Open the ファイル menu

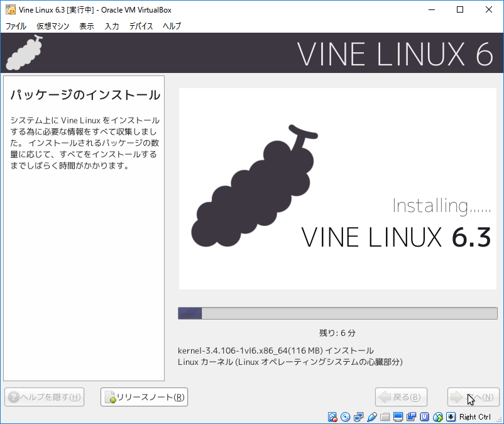[15, 26]
